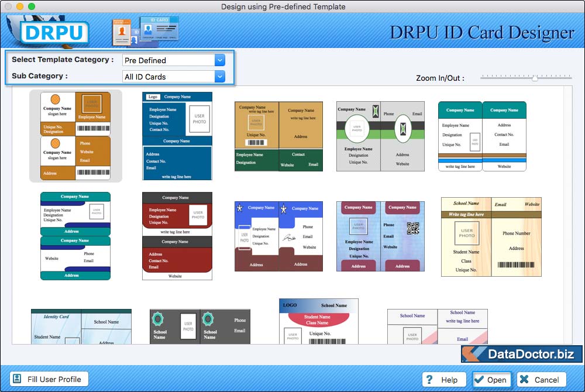Select the gray template with green stripe
Screen dimensions: 585x392
pos(381,136)
